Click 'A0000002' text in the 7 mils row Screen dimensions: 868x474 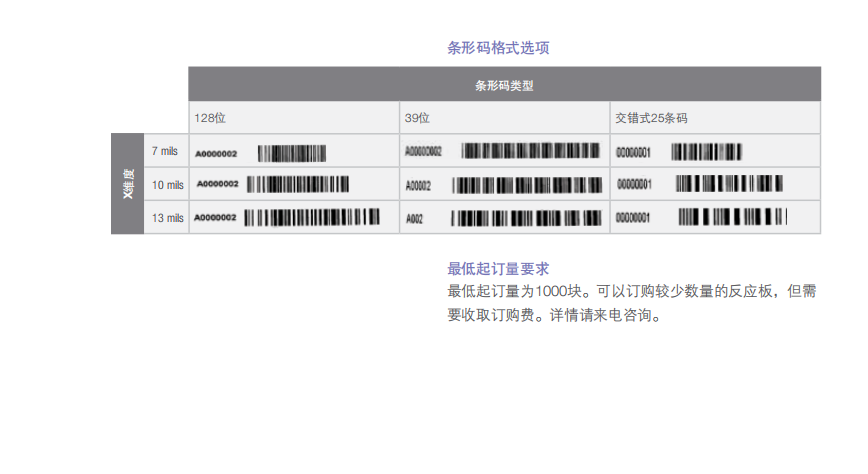pos(216,153)
